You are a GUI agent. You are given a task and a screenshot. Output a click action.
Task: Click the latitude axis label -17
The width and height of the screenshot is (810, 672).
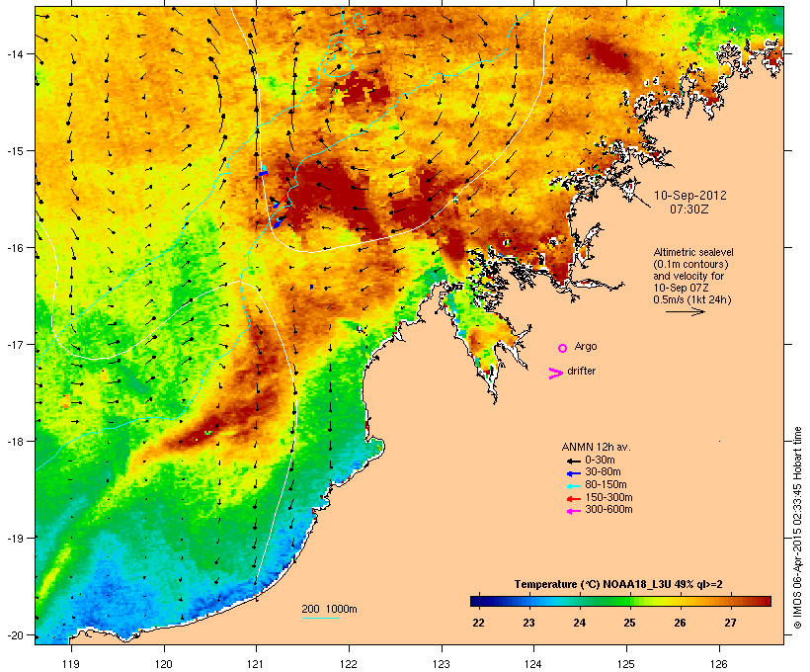(x=15, y=344)
